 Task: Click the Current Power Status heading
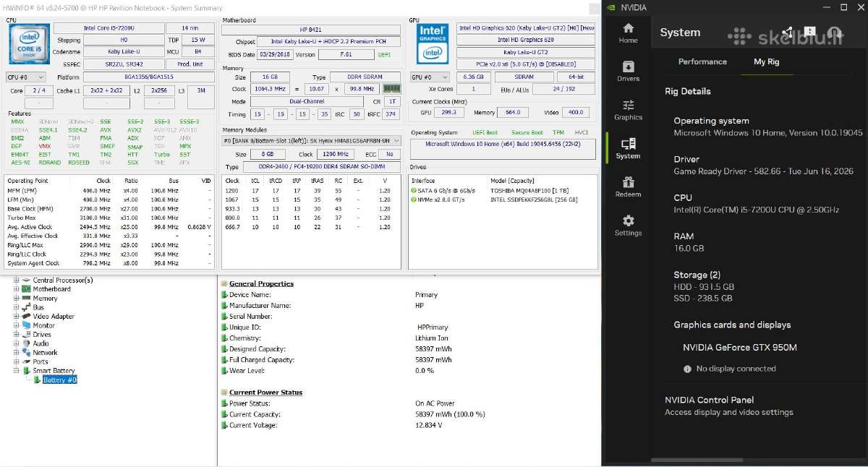tap(265, 392)
